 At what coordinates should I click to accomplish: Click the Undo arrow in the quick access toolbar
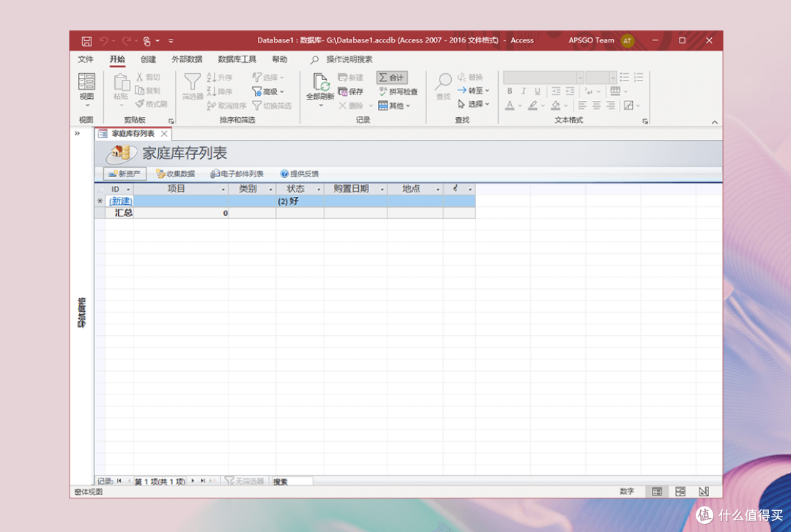click(104, 41)
